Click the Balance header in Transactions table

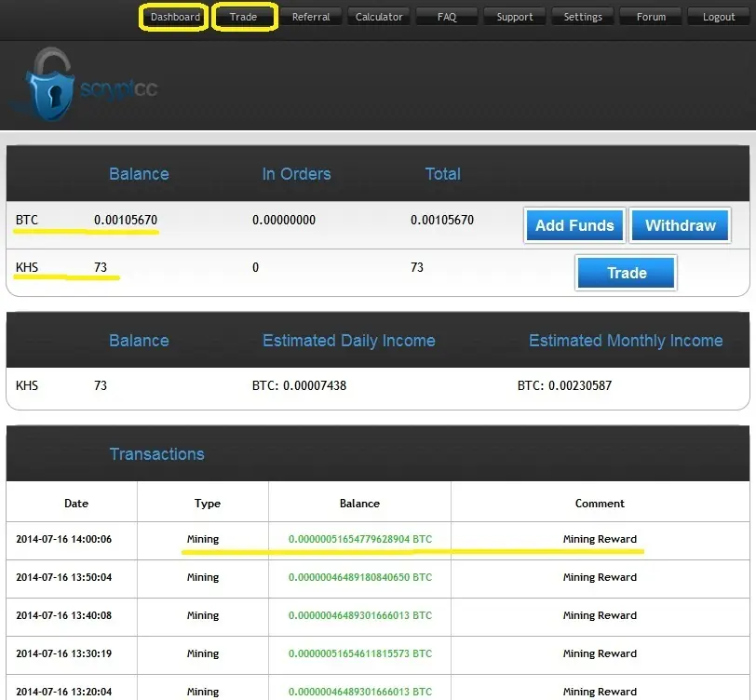click(359, 504)
